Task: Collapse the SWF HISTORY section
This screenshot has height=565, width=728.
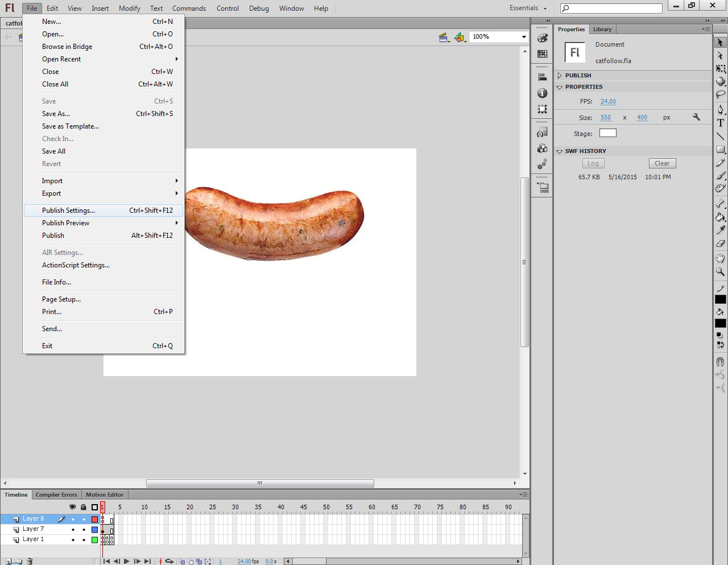Action: (x=560, y=151)
